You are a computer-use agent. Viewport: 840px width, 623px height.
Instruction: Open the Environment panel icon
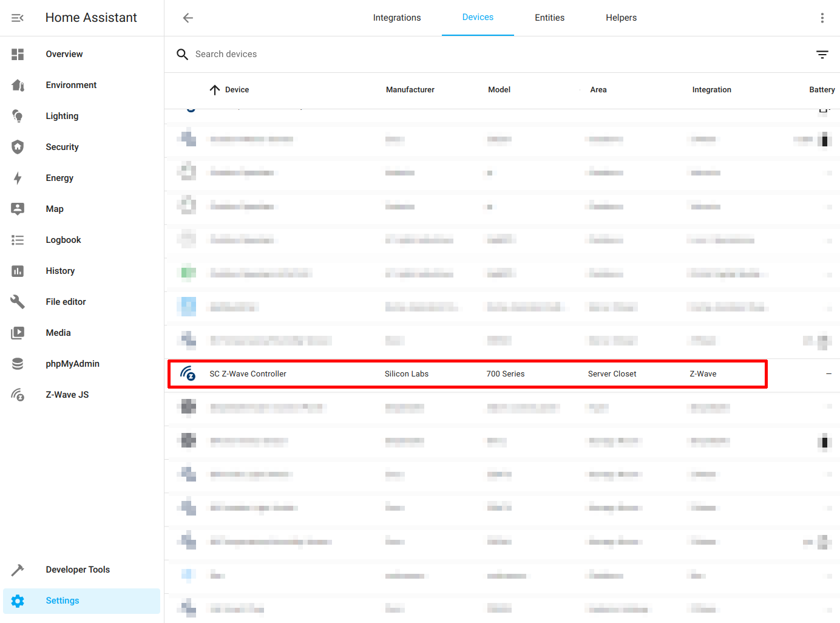click(18, 85)
